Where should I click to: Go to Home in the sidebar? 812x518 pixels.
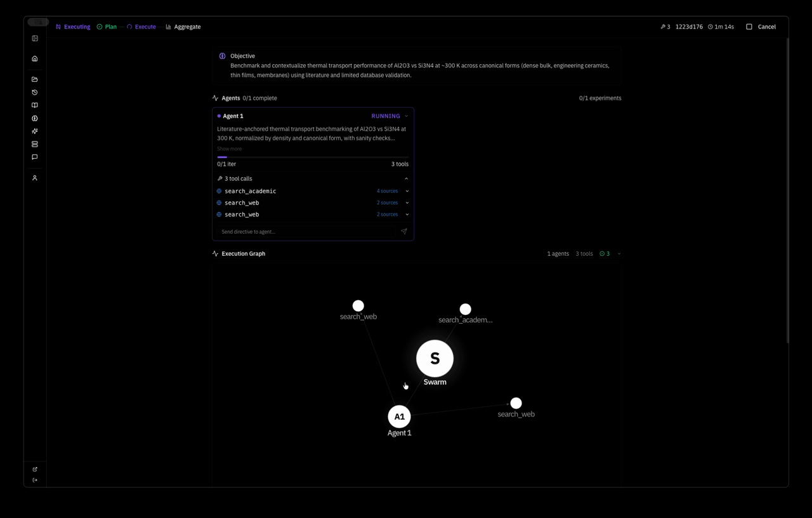(x=35, y=59)
